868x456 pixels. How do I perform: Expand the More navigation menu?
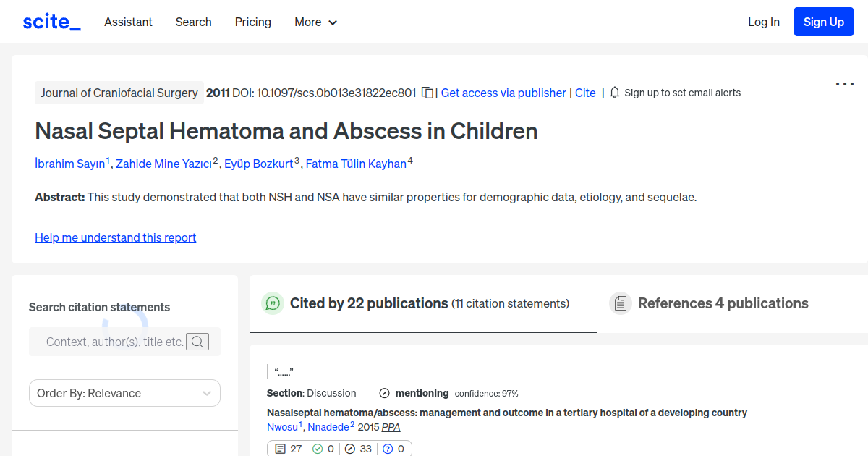(315, 22)
